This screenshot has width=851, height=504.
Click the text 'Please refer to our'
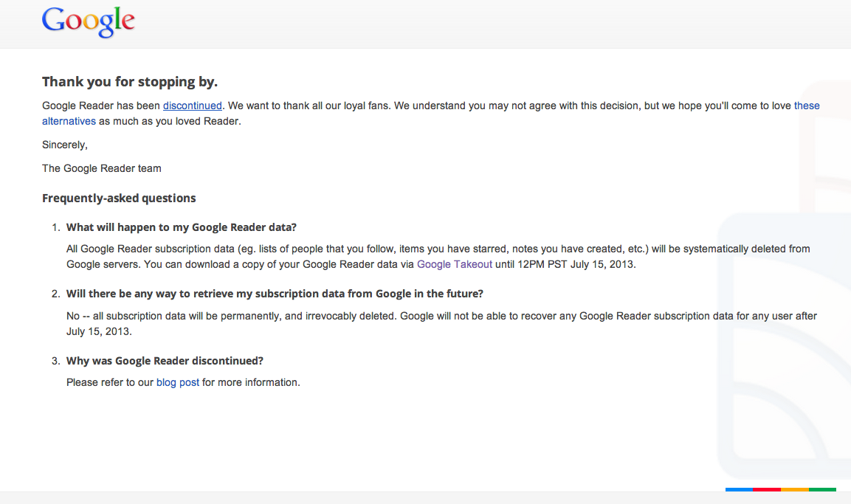110,382
